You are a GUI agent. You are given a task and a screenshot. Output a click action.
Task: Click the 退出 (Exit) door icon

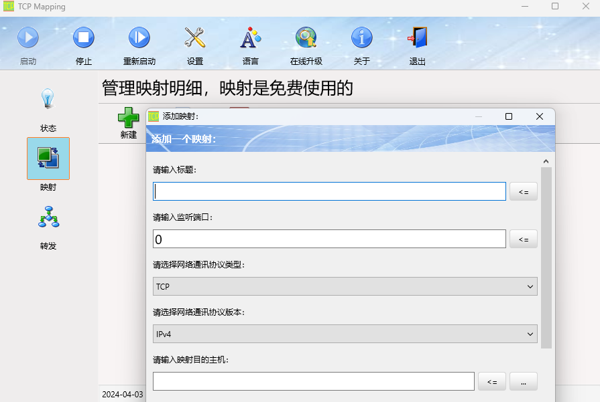(417, 39)
